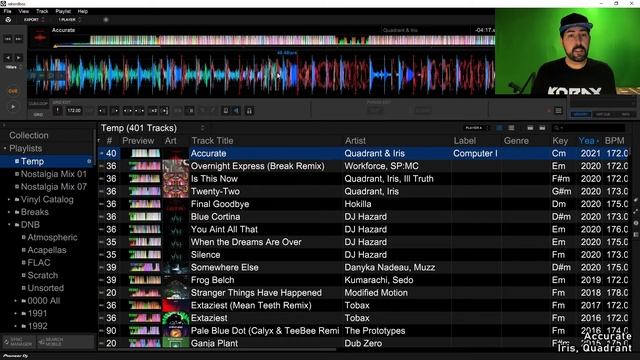
Task: Collapse the Playlists tree node
Action: [x=5, y=148]
